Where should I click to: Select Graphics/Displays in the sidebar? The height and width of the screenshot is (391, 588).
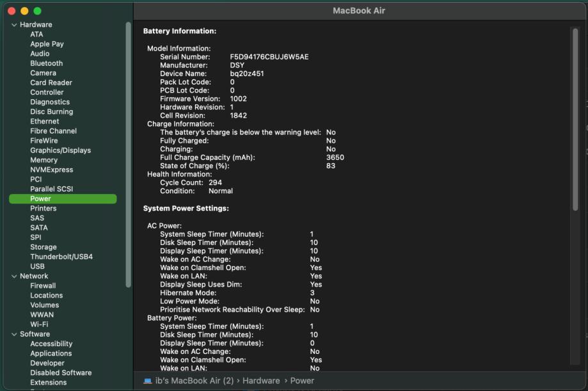pyautogui.click(x=60, y=150)
